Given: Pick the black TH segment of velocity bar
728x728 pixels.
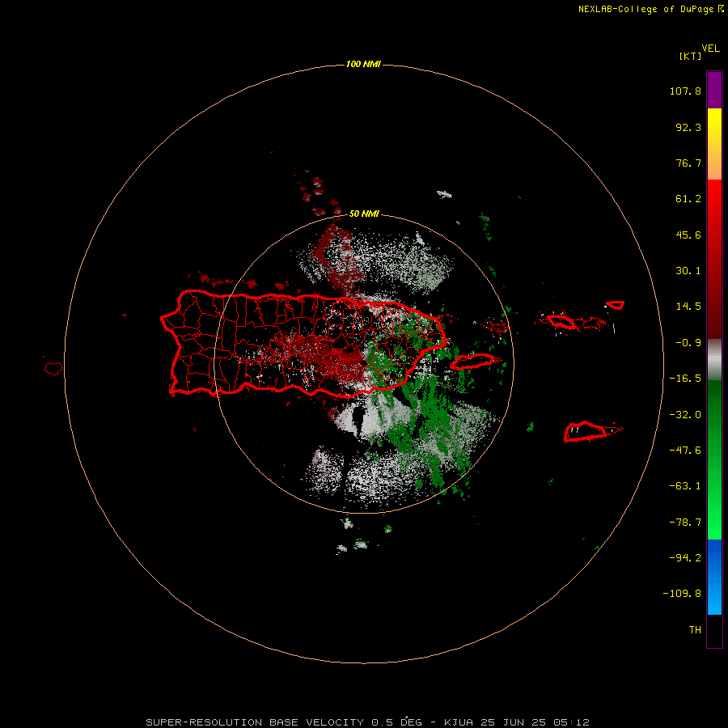Looking at the screenshot, I should point(714,630).
